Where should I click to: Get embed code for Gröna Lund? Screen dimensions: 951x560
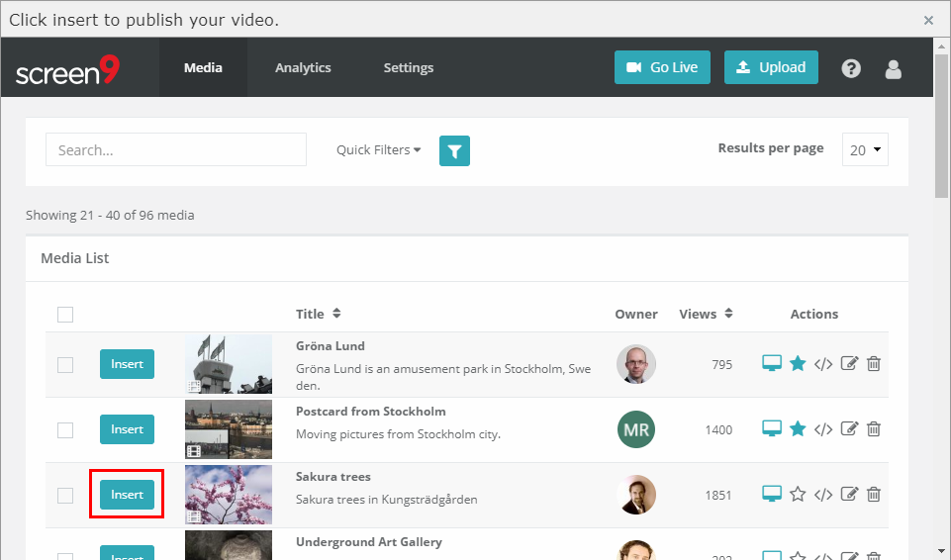823,364
